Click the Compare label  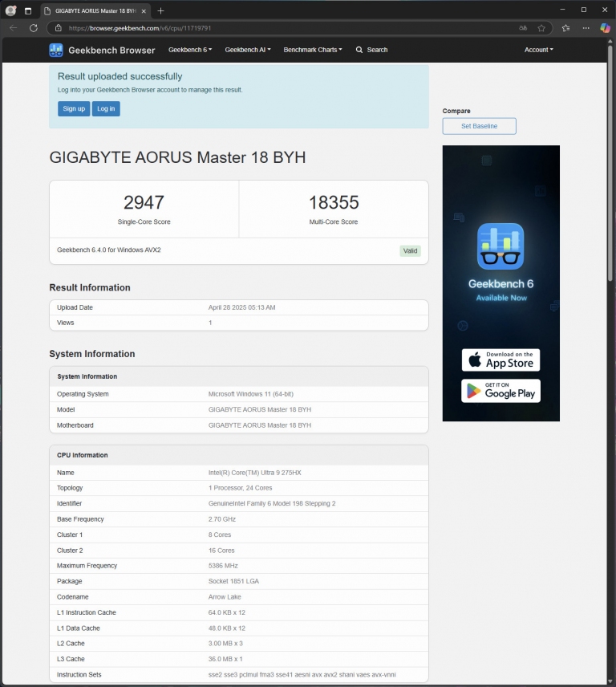tap(456, 112)
